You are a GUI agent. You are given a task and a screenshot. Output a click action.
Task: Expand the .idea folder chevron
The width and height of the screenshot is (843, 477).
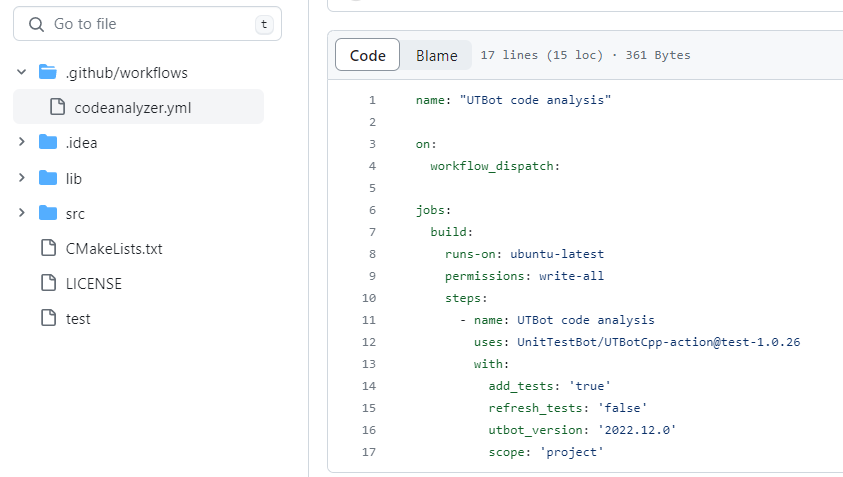pyautogui.click(x=22, y=142)
